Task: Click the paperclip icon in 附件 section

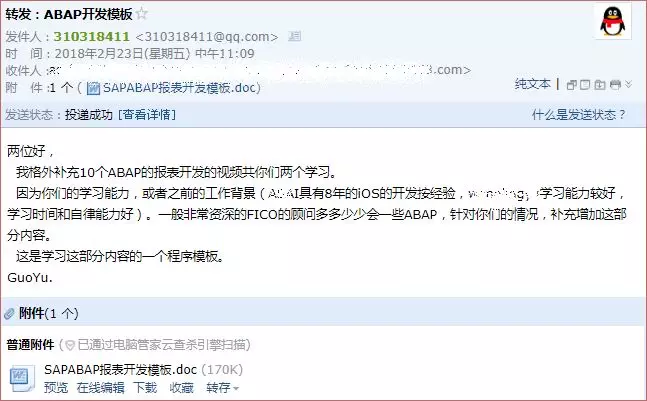Action: (x=9, y=314)
